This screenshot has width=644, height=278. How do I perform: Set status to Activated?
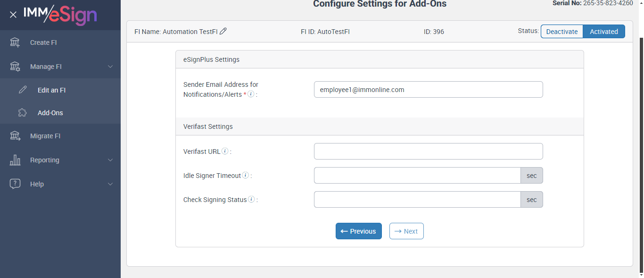pyautogui.click(x=603, y=32)
